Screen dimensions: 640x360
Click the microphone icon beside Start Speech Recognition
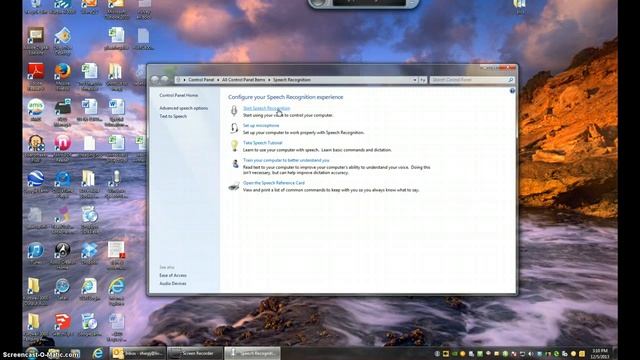pyautogui.click(x=234, y=111)
